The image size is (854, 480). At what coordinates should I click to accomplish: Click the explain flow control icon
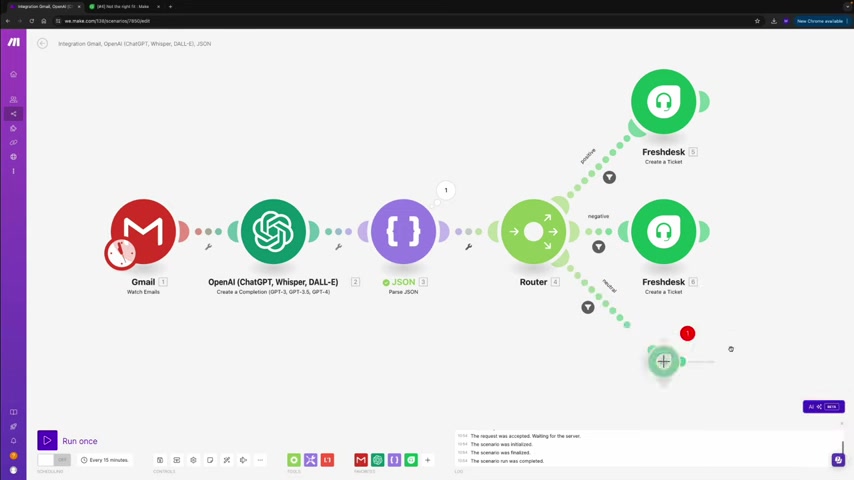point(243,460)
